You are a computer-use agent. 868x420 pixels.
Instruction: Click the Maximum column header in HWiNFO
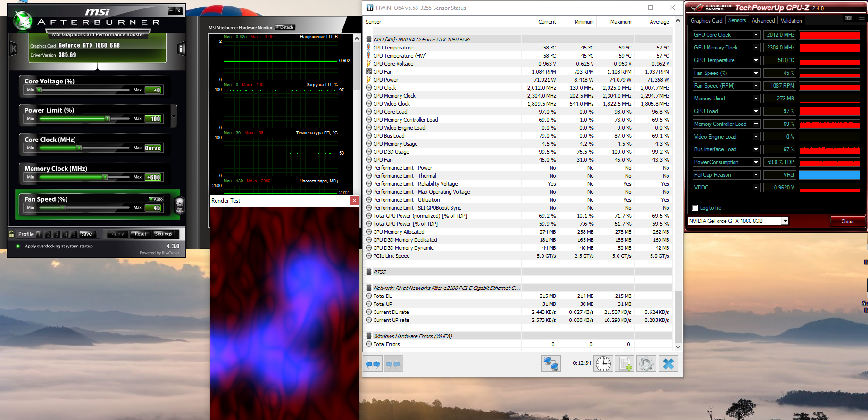coord(616,22)
